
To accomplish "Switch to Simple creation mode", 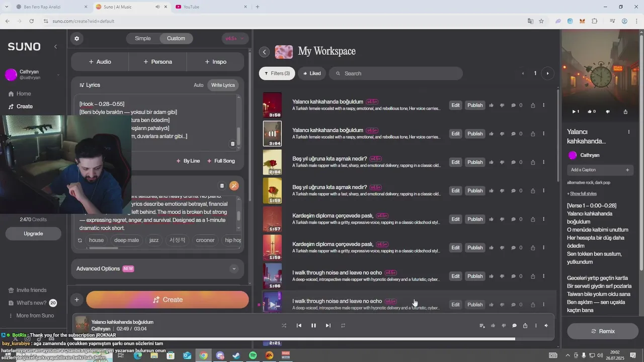I will point(143,38).
